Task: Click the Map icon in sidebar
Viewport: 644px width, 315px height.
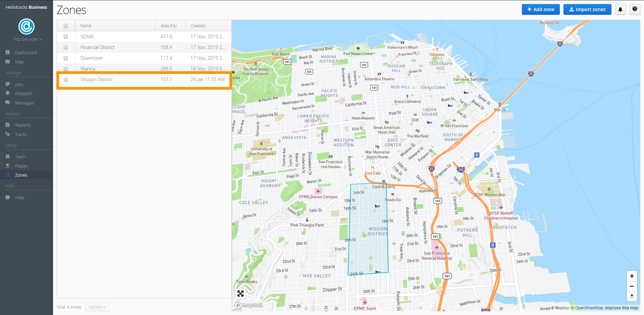Action: pos(8,62)
